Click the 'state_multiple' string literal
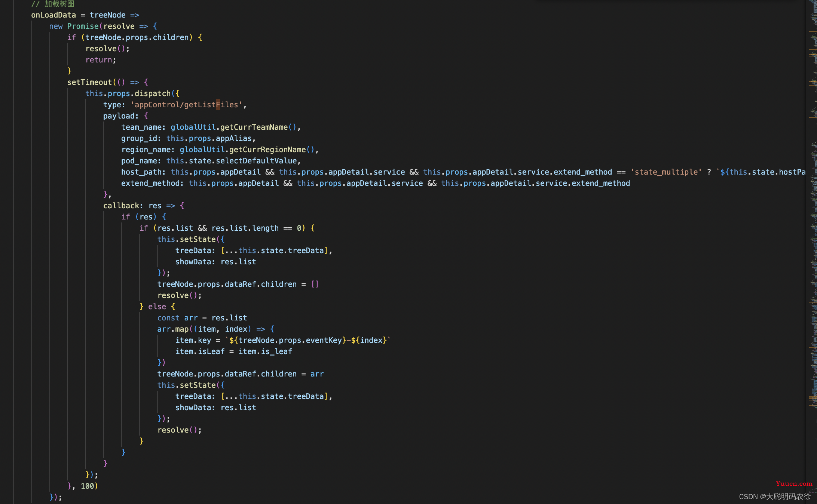 click(666, 172)
